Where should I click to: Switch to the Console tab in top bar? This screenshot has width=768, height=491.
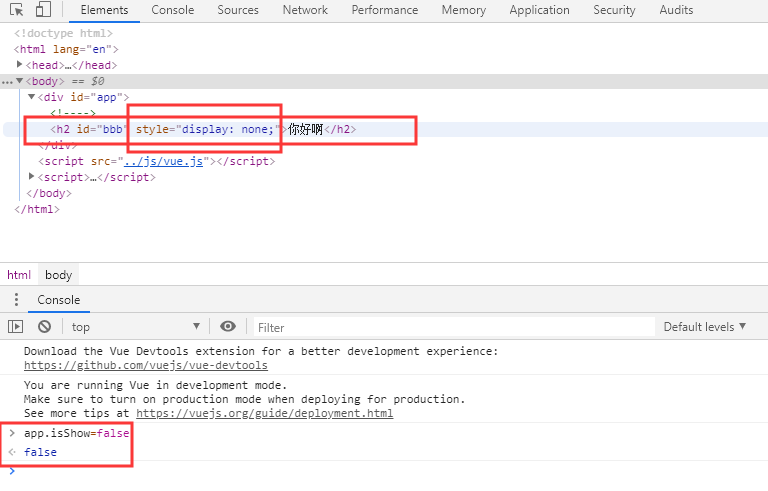(x=172, y=10)
